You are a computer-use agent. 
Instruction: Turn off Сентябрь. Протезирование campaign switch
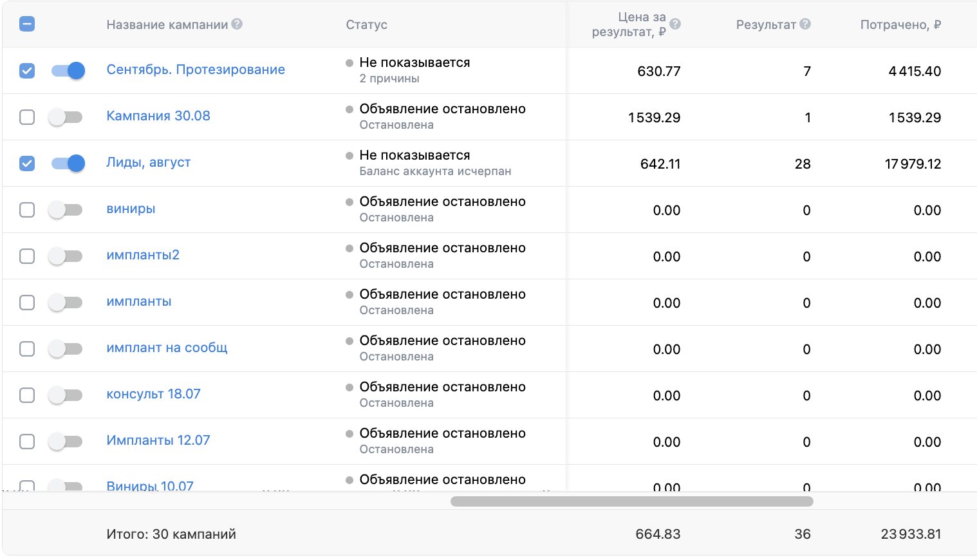tap(68, 71)
